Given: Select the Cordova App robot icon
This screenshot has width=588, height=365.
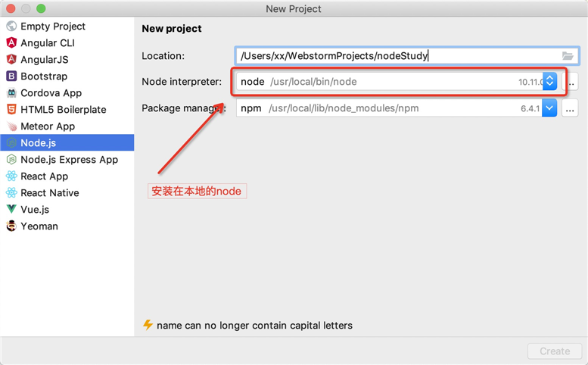Looking at the screenshot, I should coord(11,92).
